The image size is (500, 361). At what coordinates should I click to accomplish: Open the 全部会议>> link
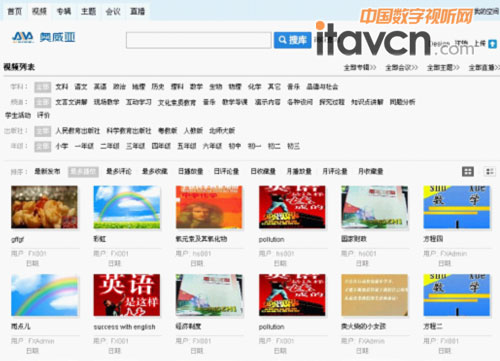click(x=402, y=68)
